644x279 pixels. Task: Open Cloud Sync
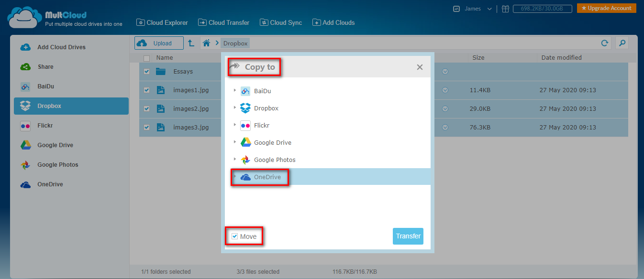point(281,22)
